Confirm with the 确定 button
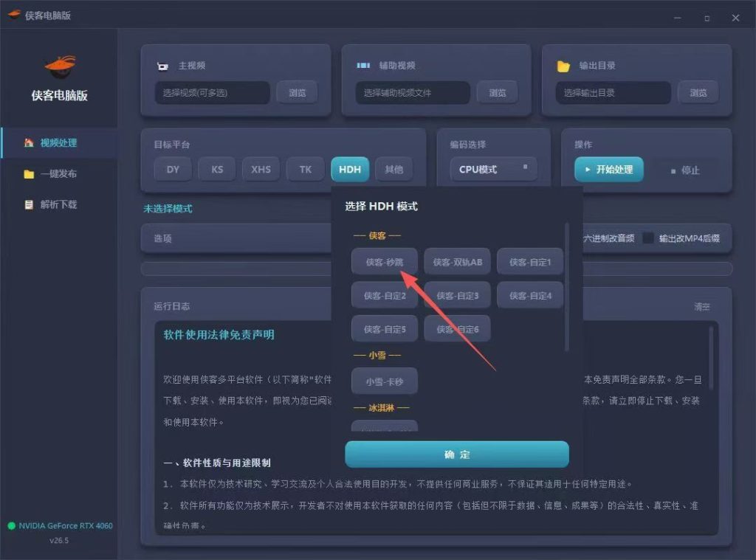The height and width of the screenshot is (560, 756). click(x=457, y=454)
